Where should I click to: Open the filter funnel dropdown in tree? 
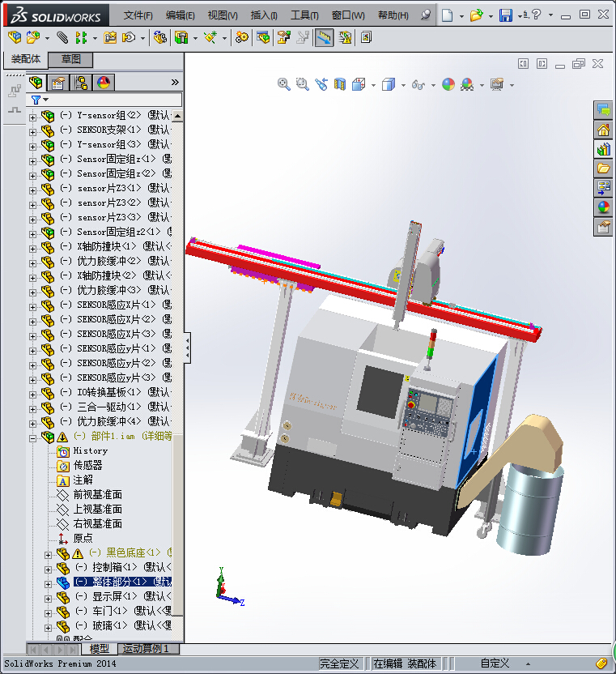(x=40, y=100)
